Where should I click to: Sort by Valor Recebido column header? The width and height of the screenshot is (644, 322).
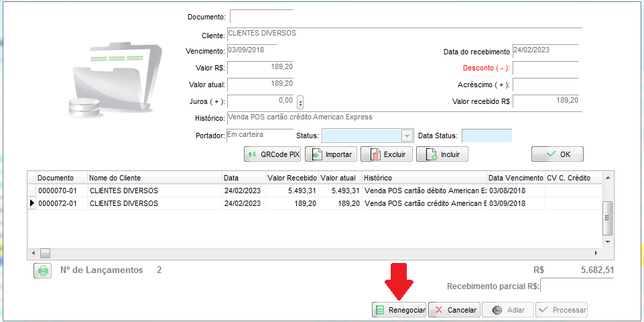pyautogui.click(x=292, y=178)
